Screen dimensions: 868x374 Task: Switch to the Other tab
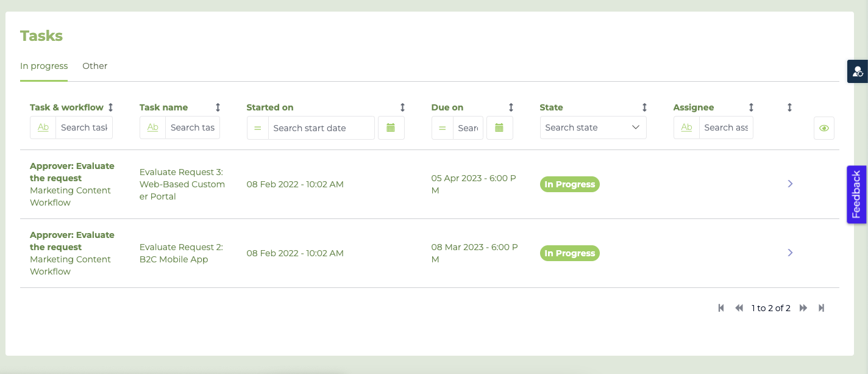[x=95, y=66]
